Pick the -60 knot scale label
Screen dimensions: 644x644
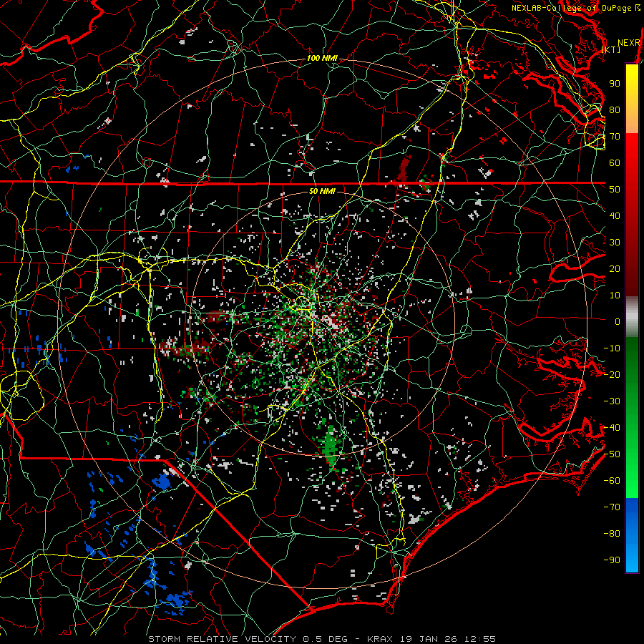coord(612,481)
